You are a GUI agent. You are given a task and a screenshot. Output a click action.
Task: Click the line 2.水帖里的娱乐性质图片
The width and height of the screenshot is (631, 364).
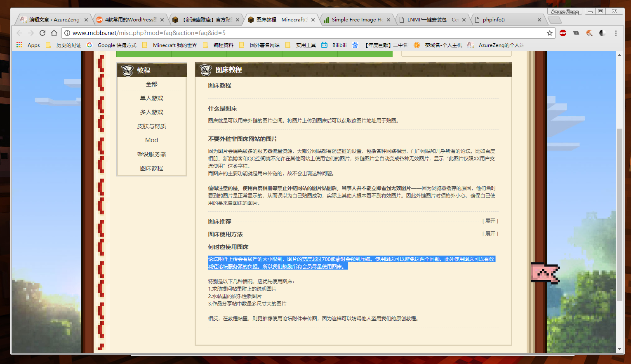[235, 296]
